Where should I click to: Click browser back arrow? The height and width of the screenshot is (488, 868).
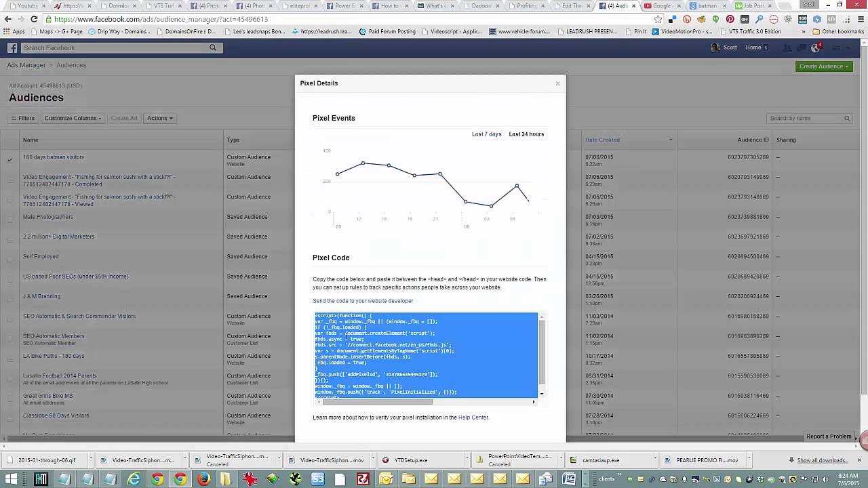click(x=8, y=19)
